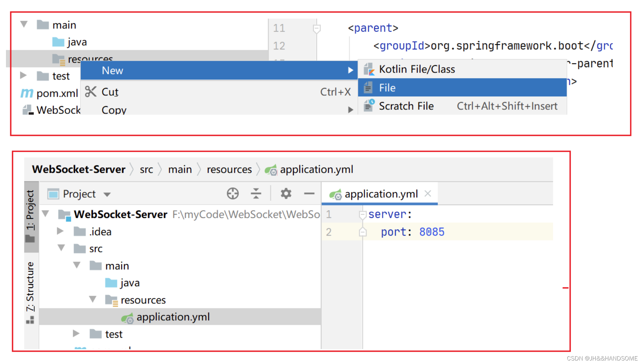Open Project panel settings gear

coord(286,193)
